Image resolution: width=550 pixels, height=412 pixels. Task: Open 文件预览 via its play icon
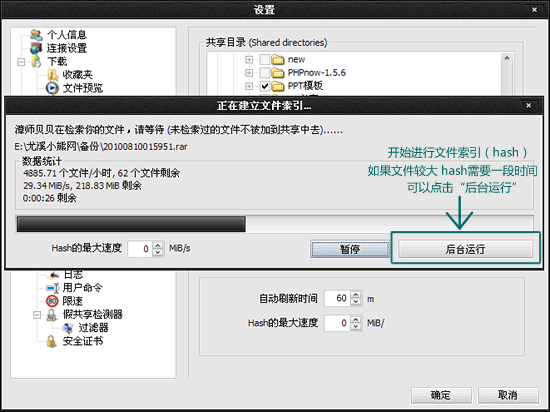(52, 88)
